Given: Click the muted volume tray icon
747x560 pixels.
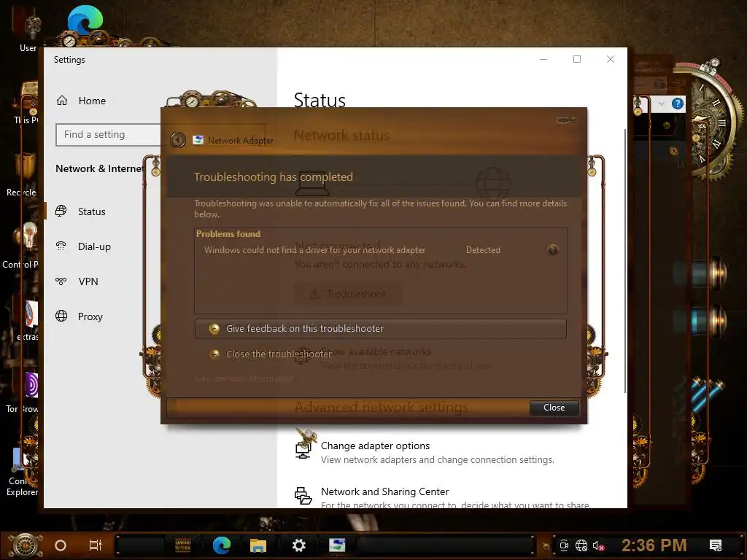Looking at the screenshot, I should pyautogui.click(x=598, y=545).
